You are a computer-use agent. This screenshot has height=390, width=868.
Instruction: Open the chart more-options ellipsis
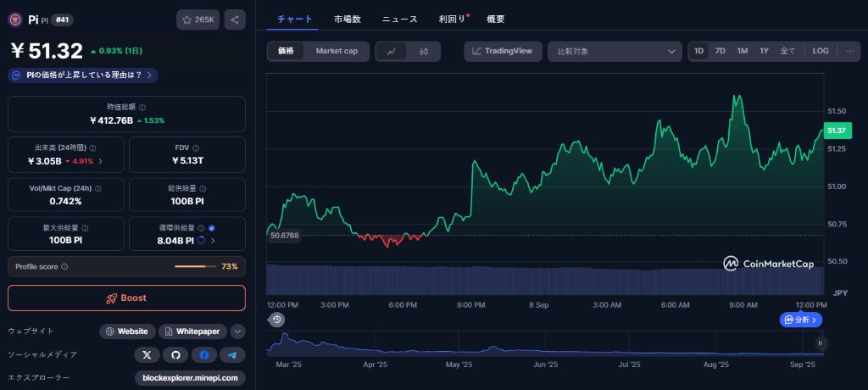coord(849,51)
